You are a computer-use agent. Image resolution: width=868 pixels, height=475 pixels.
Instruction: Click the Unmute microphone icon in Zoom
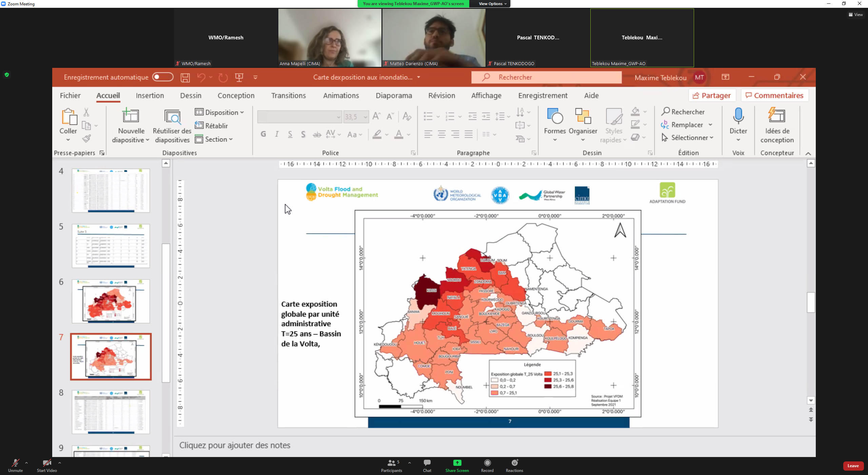(15, 463)
